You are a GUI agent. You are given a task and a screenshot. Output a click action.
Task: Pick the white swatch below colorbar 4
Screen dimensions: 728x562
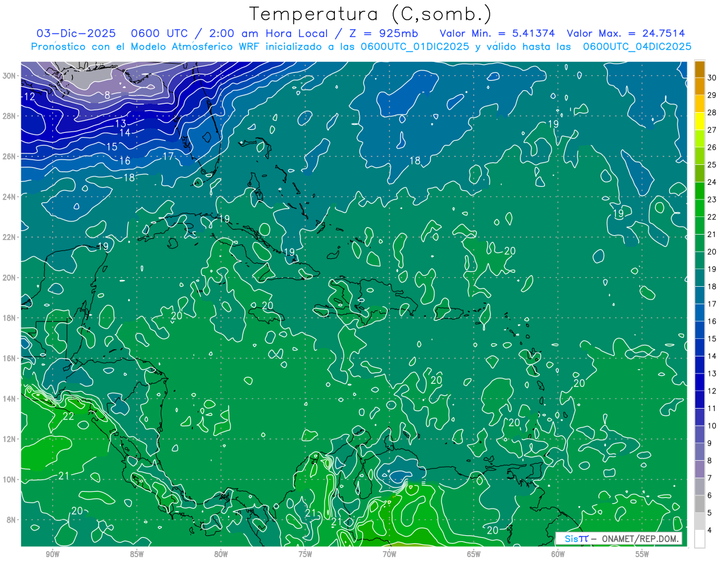[x=699, y=539]
